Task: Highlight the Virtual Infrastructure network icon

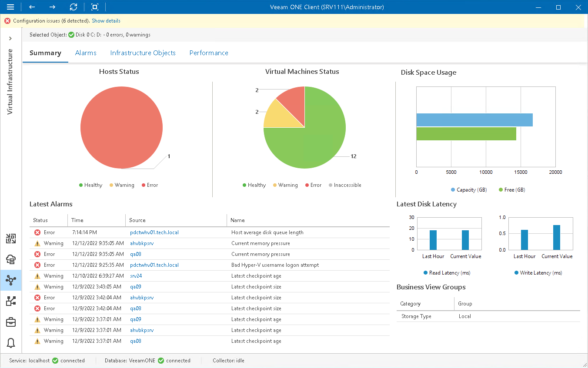Action: 10,280
